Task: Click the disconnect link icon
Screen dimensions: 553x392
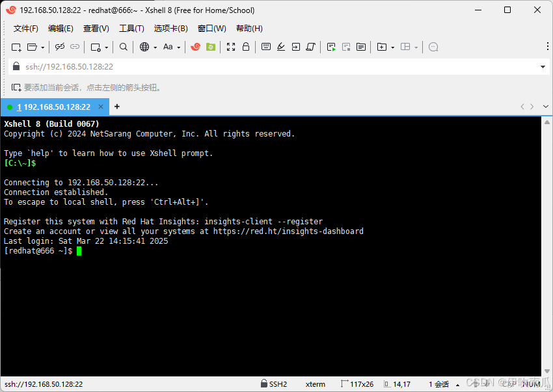Action: 60,47
